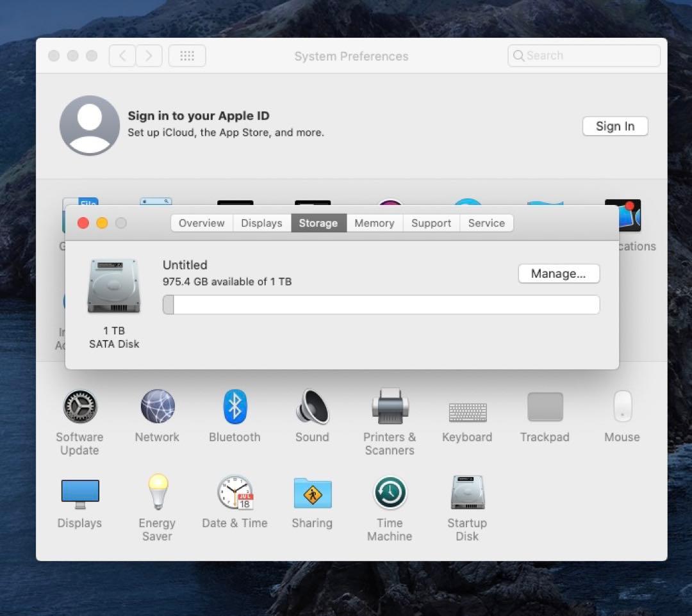Image resolution: width=692 pixels, height=616 pixels.
Task: Open the Service tab
Action: click(486, 223)
